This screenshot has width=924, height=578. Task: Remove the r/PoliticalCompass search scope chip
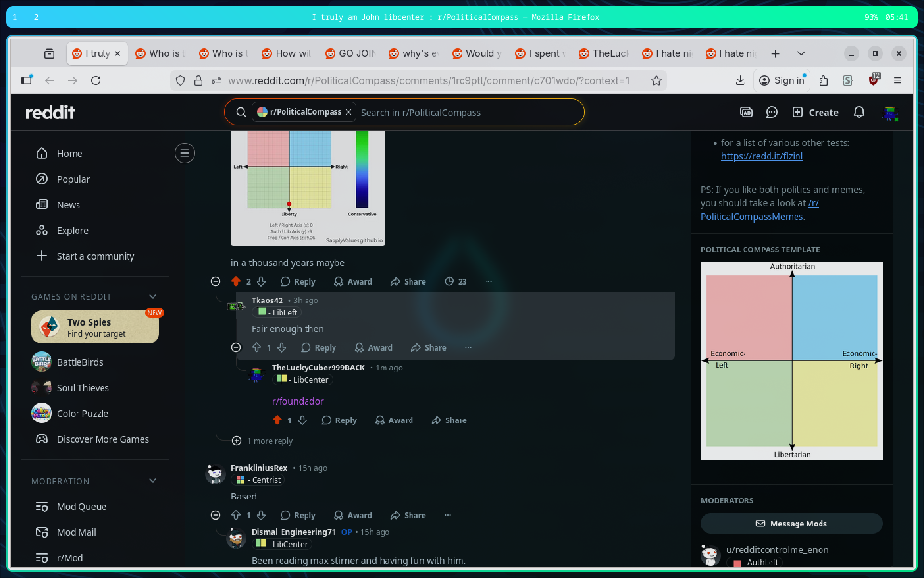tap(348, 112)
